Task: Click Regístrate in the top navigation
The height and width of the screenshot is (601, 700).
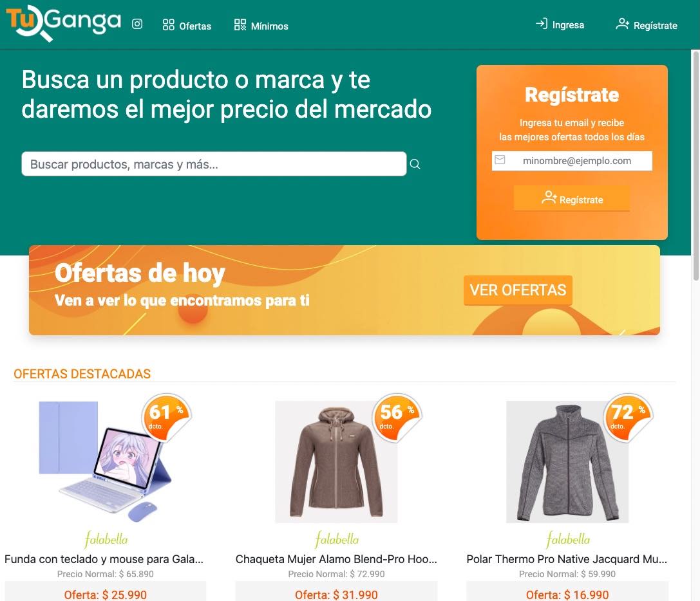Action: tap(647, 25)
